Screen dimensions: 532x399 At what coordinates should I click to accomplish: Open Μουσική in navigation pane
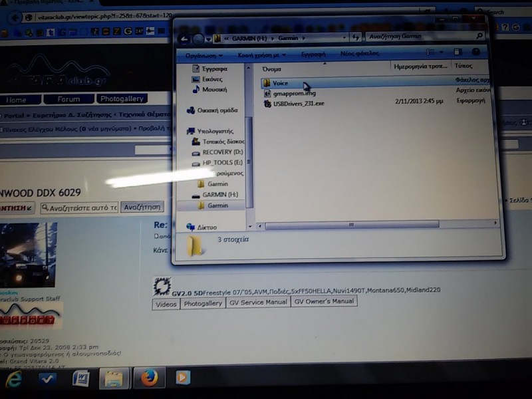[x=210, y=89]
